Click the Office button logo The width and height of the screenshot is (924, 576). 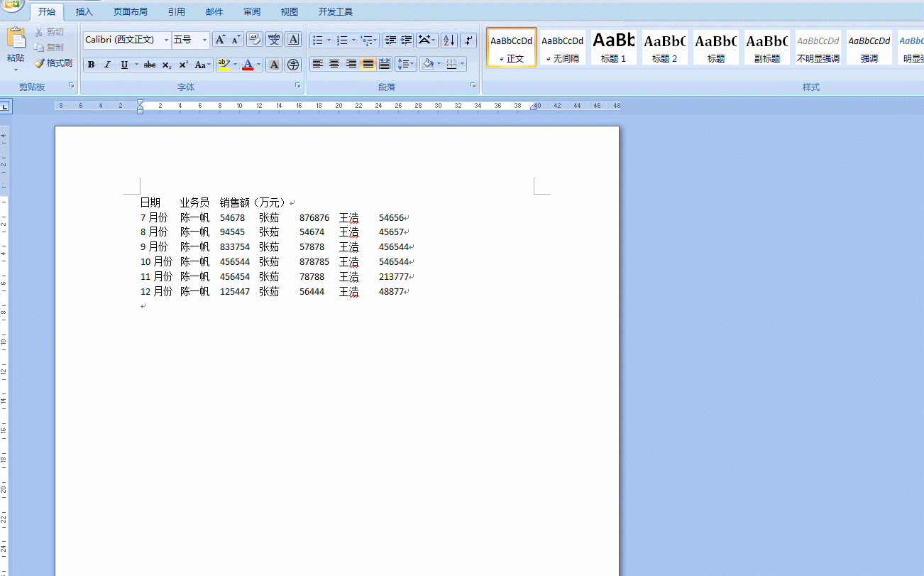coord(12,5)
